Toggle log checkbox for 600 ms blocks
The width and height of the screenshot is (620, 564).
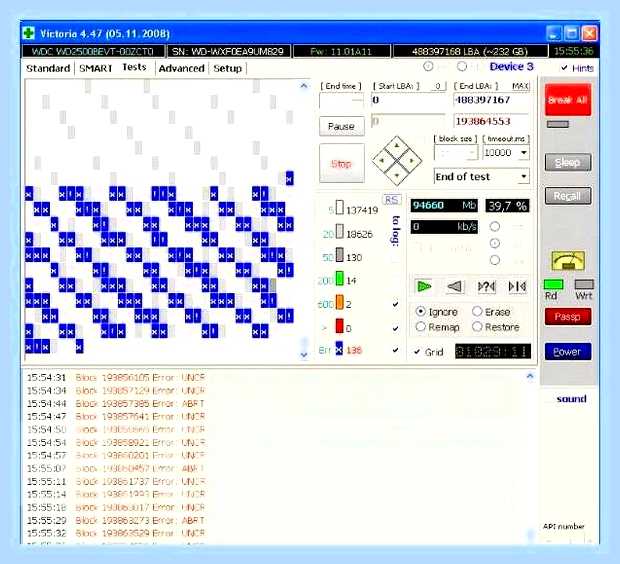point(395,304)
